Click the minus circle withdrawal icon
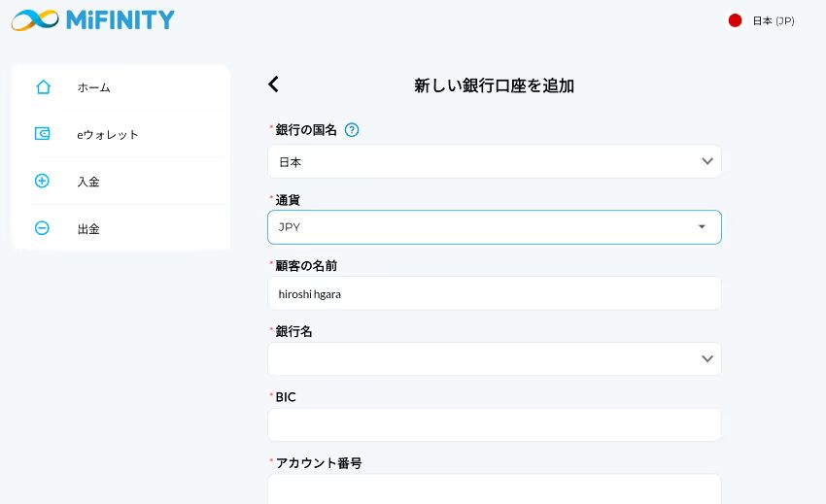826x504 pixels. (x=42, y=228)
